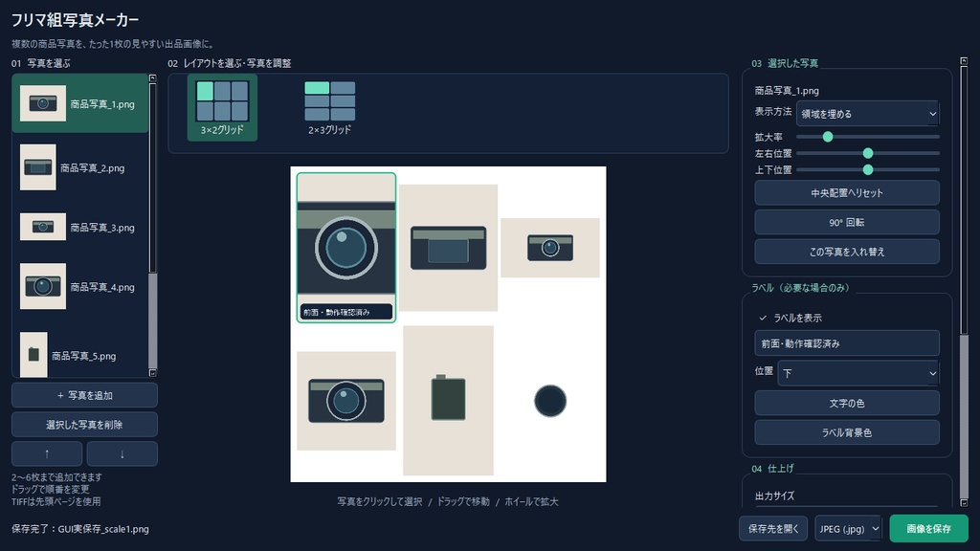Open the label 位置 dropdown

(858, 373)
